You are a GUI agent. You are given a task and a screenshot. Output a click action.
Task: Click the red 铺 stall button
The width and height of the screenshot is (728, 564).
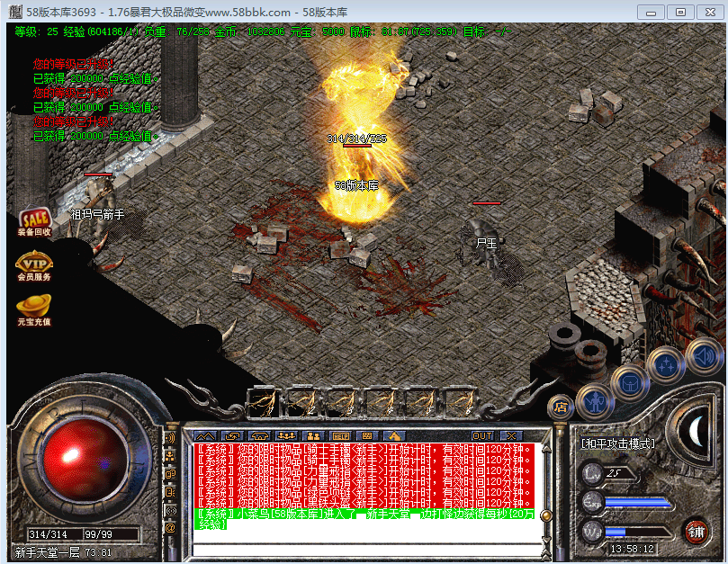(696, 532)
